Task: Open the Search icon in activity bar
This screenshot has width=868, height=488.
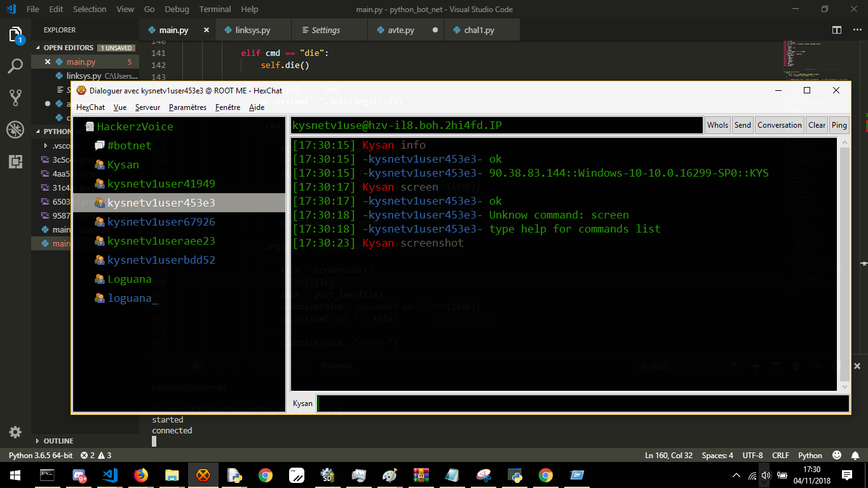Action: coord(15,65)
